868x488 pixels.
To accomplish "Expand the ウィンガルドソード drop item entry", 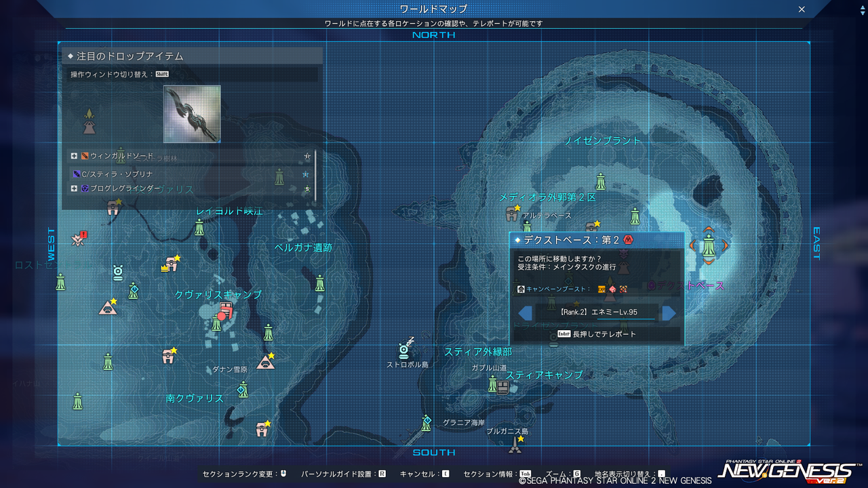I will (x=75, y=156).
